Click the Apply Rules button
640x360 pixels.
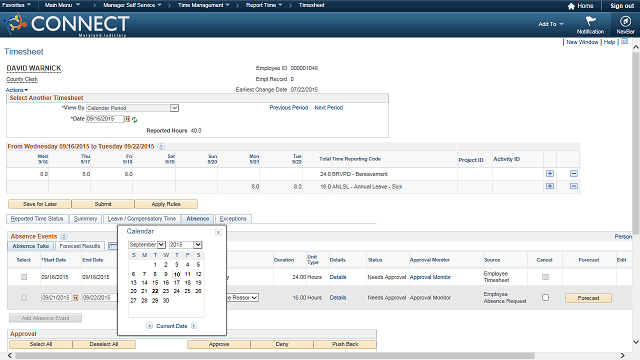[x=166, y=204]
